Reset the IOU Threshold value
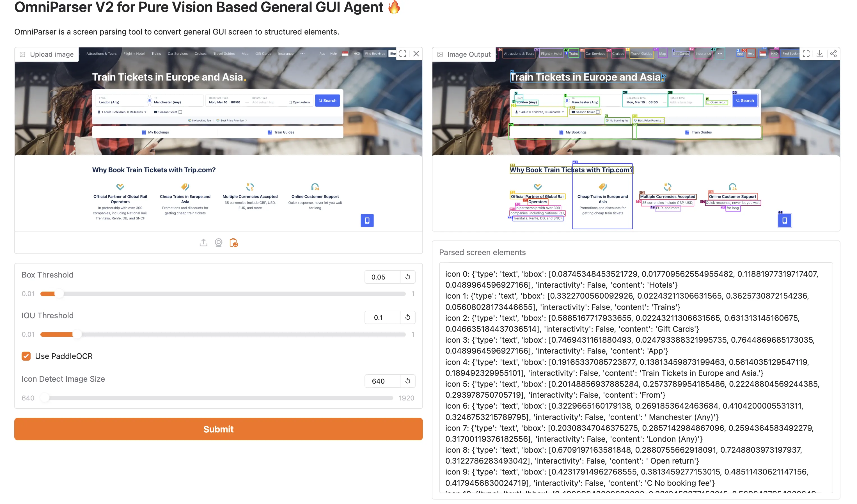The width and height of the screenshot is (857, 504). pos(408,317)
